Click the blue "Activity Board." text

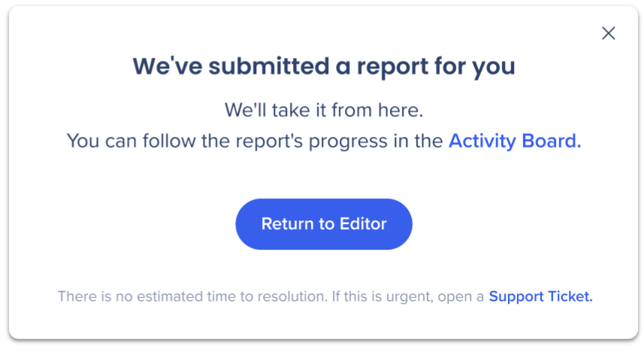(x=514, y=141)
